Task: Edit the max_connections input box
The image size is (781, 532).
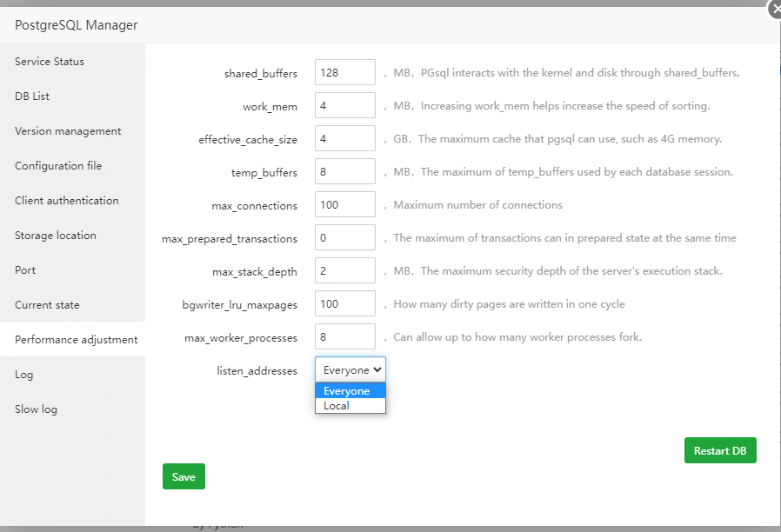Action: [344, 205]
